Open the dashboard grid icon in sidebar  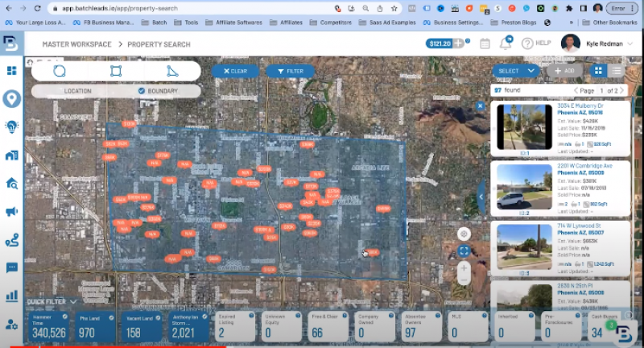tap(11, 71)
